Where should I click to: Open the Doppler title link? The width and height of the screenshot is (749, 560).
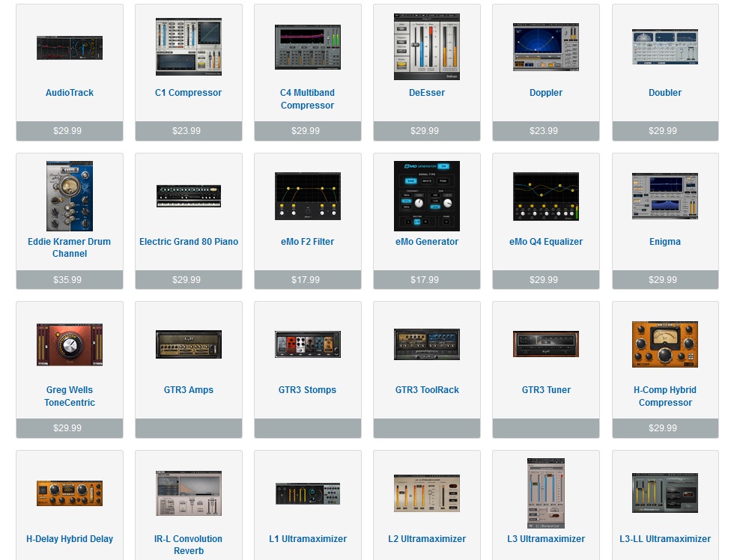[546, 93]
